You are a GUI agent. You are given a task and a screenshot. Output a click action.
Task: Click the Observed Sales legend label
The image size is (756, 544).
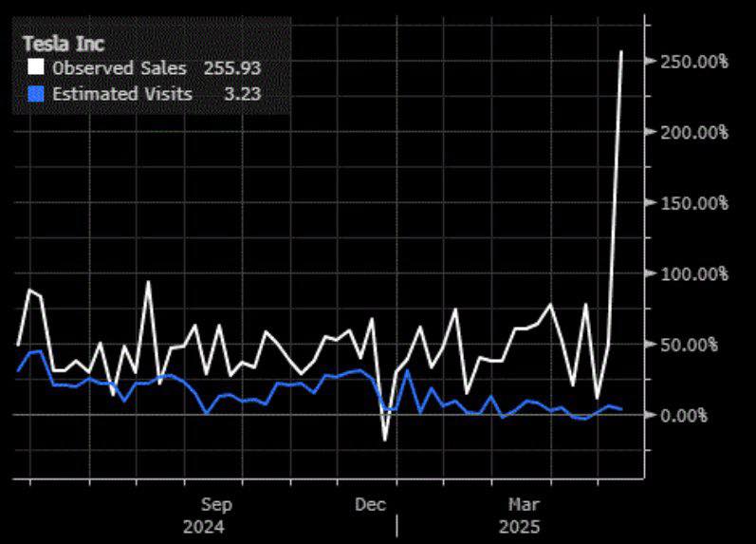119,68
